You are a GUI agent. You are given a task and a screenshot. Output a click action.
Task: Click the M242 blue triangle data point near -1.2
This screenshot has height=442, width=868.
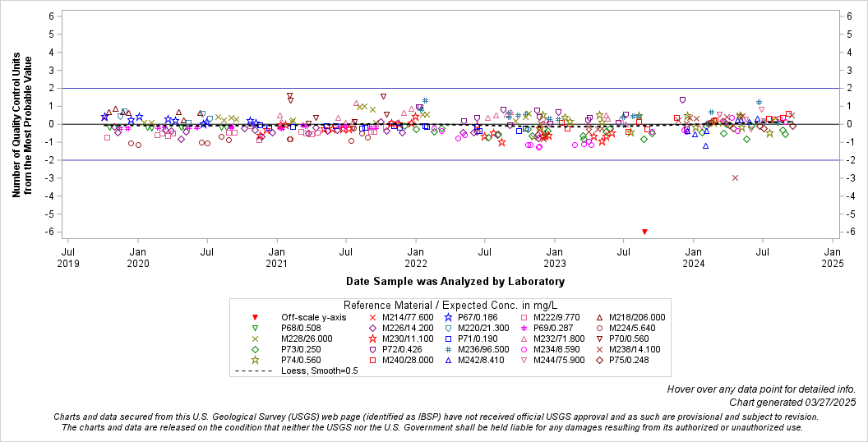pos(706,146)
